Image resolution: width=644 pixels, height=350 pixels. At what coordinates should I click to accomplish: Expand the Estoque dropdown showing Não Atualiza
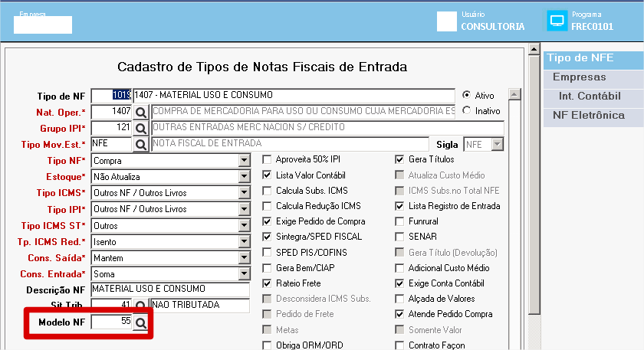pos(244,176)
